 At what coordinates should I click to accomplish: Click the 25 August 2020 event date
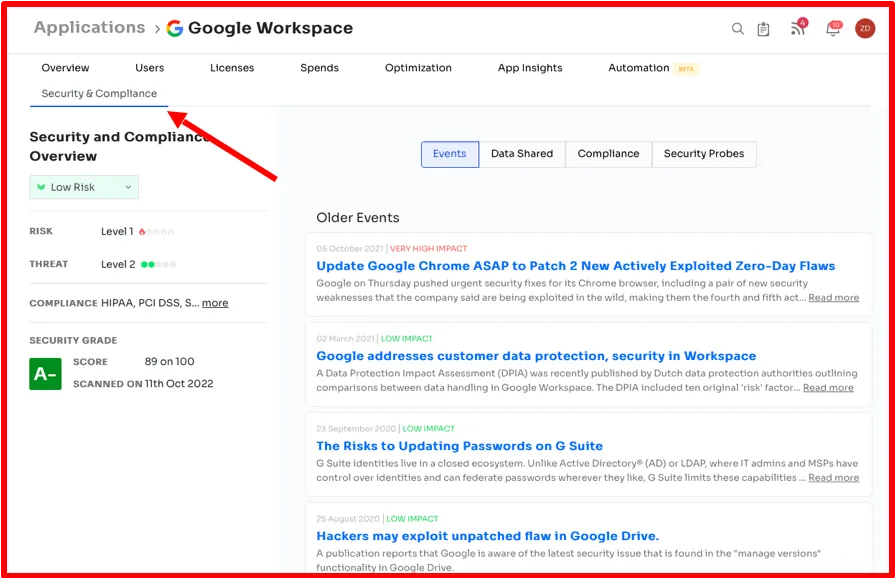tap(348, 519)
